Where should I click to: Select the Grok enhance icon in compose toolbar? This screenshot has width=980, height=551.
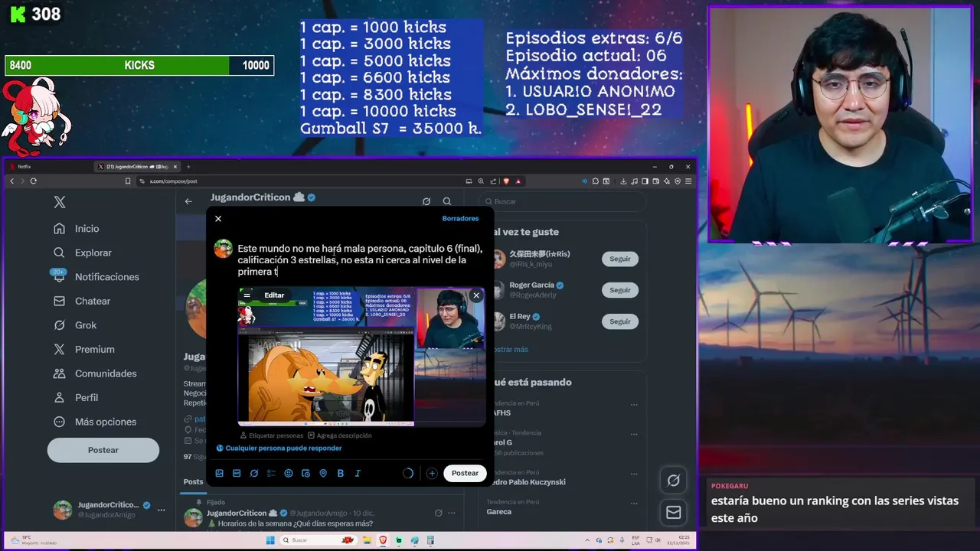click(254, 474)
